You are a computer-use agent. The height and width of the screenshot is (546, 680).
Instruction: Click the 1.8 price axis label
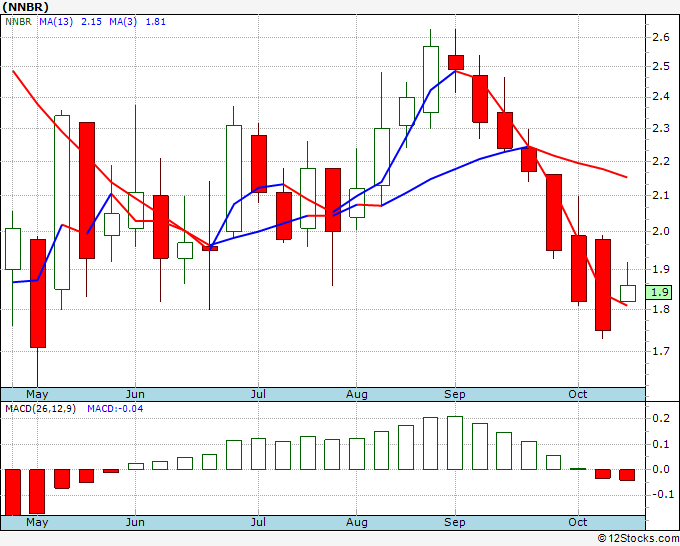tap(661, 309)
